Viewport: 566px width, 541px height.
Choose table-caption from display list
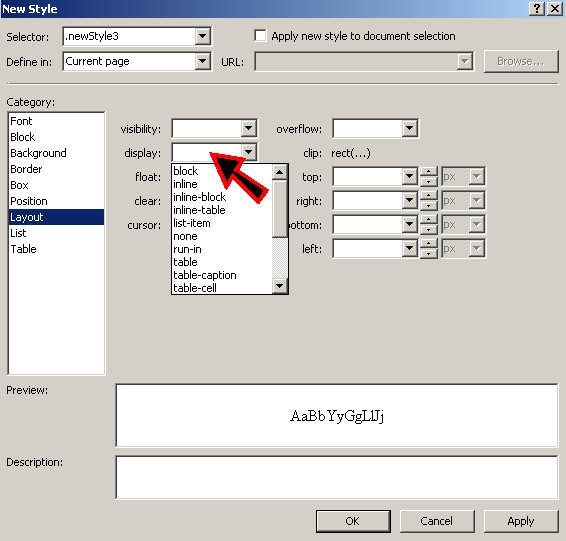click(222, 275)
